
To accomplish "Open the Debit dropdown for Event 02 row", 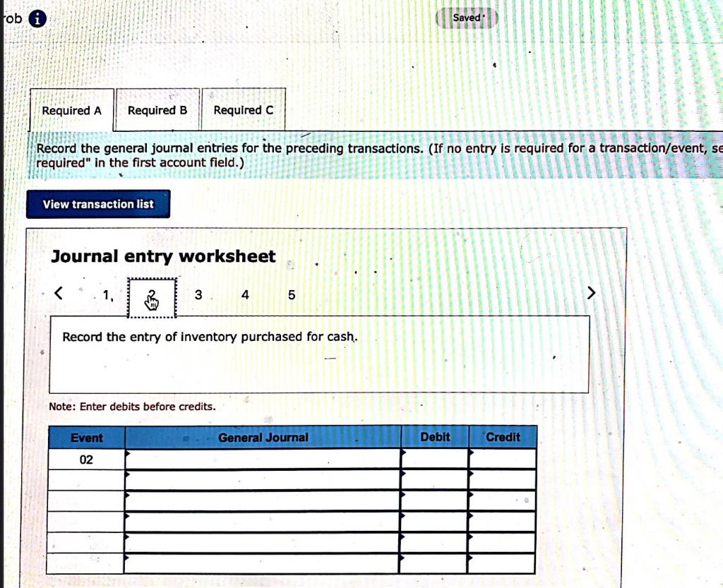I will (404, 457).
